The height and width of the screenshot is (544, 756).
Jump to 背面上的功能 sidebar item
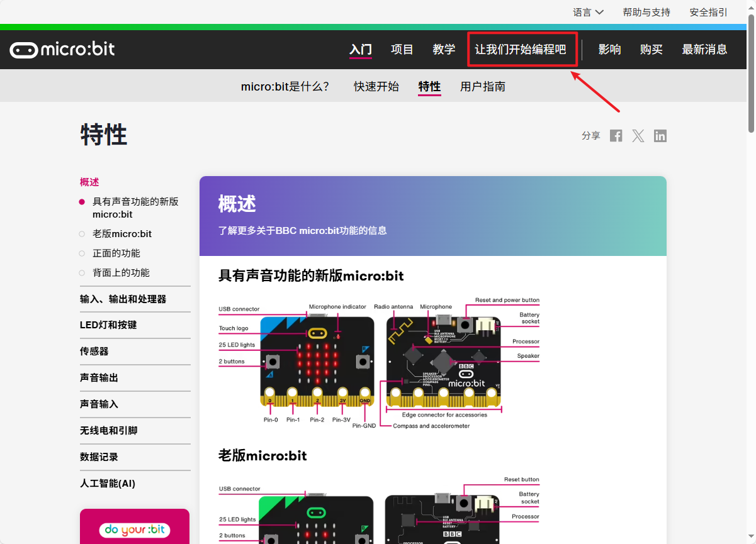[x=121, y=273]
